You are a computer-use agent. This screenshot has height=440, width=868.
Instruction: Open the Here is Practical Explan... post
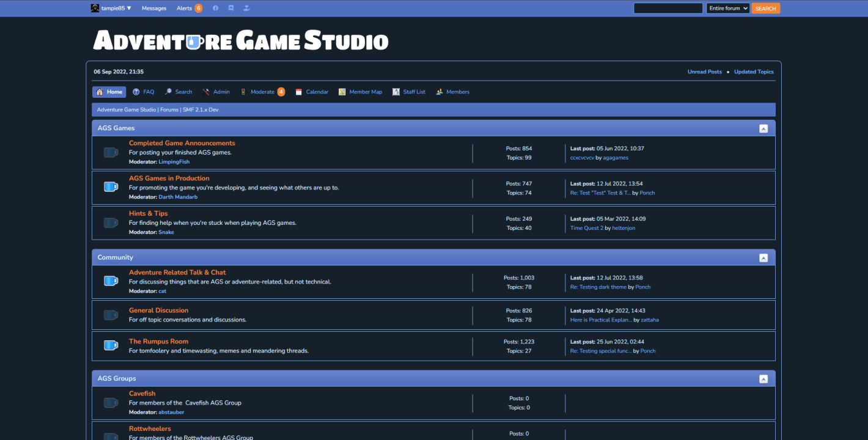601,320
